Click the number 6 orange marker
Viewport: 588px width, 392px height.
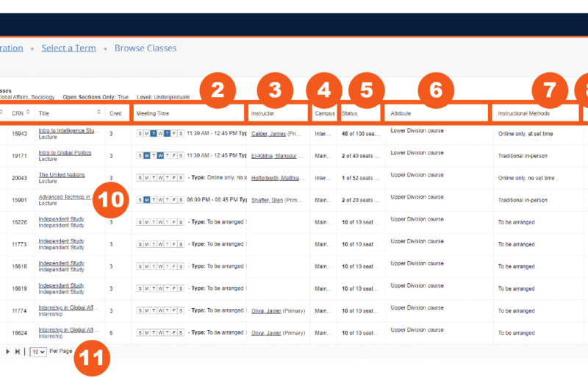(436, 90)
